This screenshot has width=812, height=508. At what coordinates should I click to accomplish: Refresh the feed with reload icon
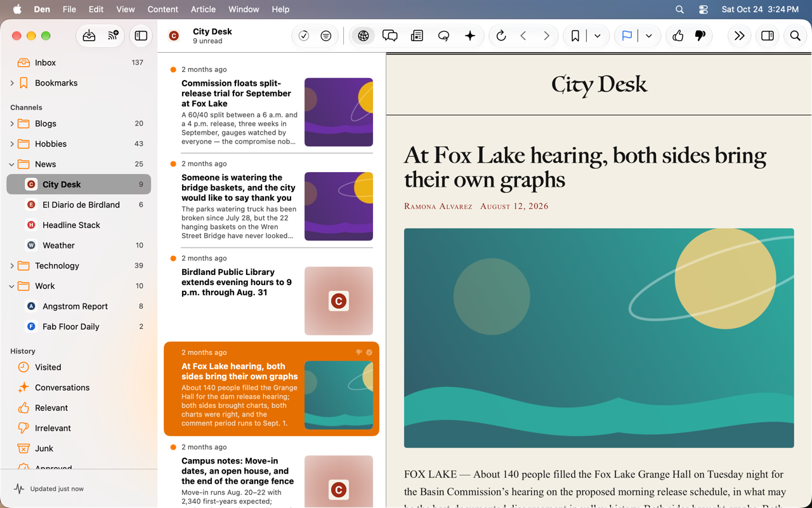(x=501, y=36)
